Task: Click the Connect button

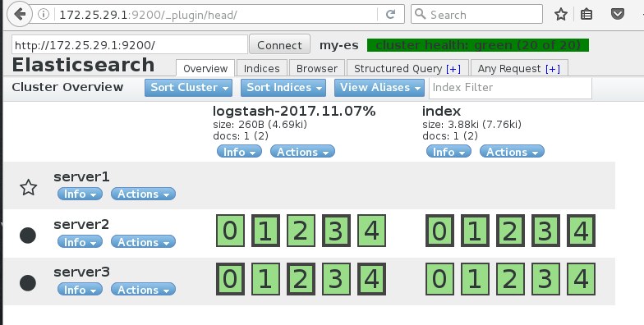Action: point(279,44)
